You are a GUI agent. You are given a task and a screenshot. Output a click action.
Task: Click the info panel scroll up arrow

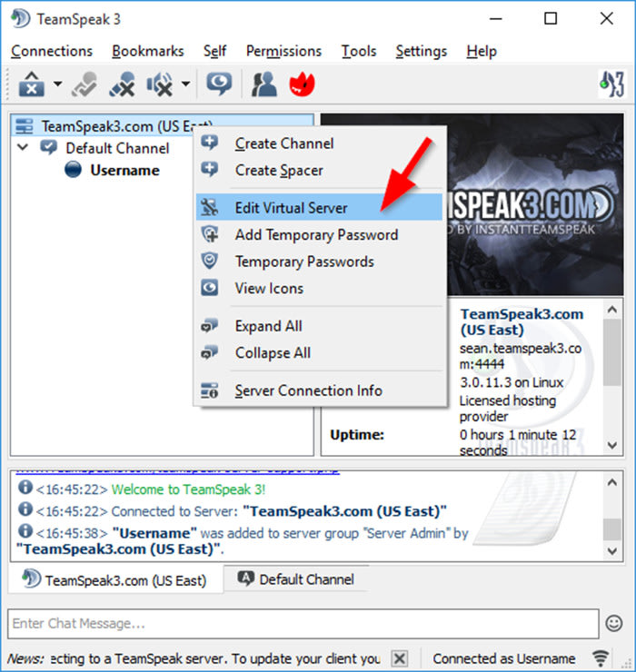click(612, 310)
